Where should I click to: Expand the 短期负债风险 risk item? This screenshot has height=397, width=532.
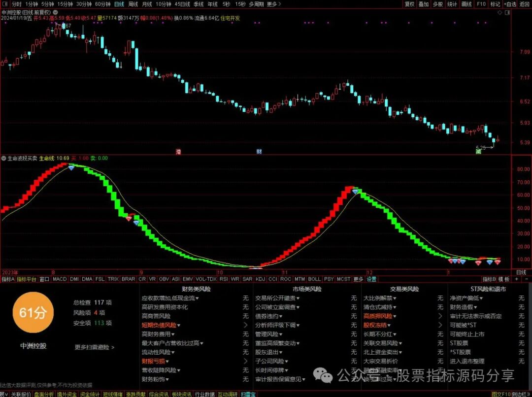coord(161,325)
